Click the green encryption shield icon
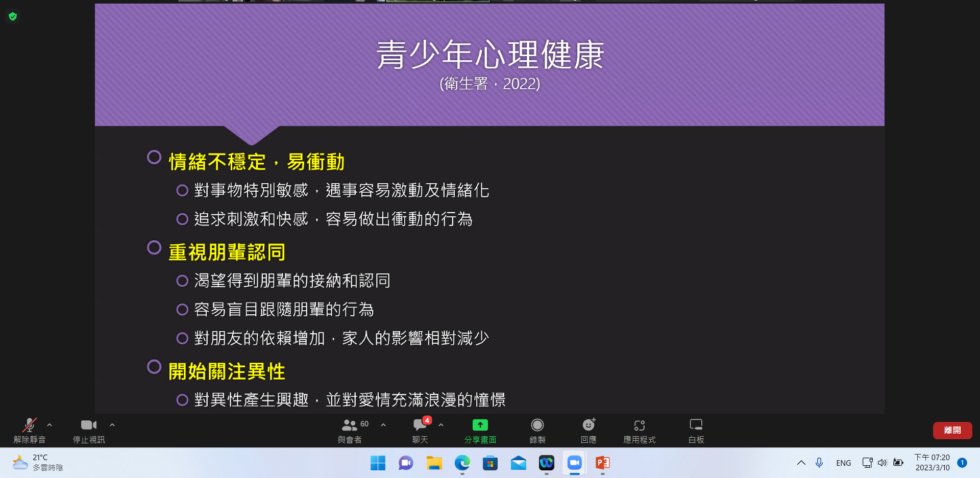This screenshot has width=980, height=478. [13, 16]
